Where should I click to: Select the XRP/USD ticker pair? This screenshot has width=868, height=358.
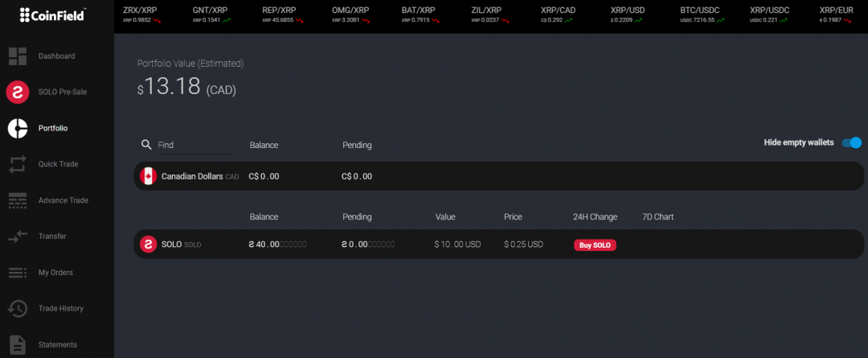click(x=628, y=14)
